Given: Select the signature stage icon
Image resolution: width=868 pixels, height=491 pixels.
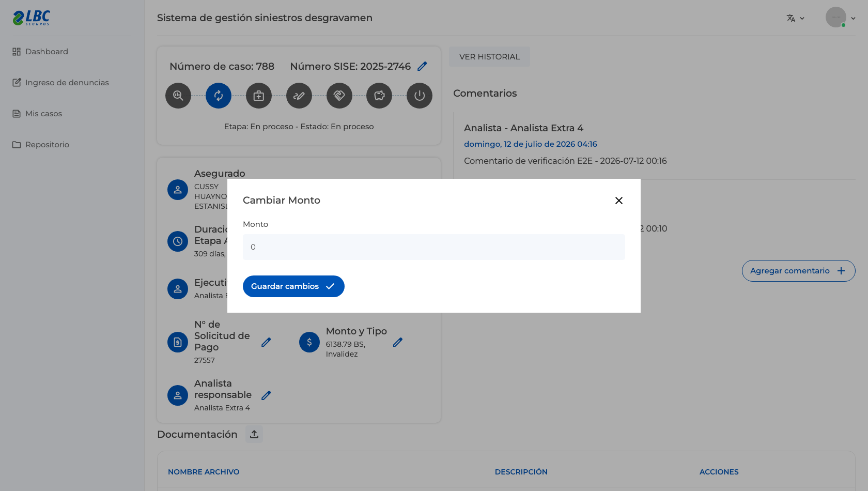Looking at the screenshot, I should [299, 96].
